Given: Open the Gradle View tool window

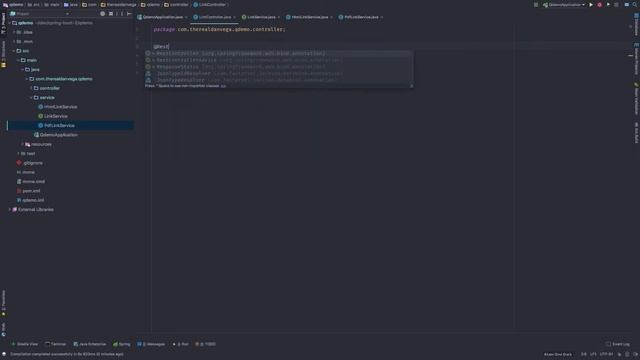Looking at the screenshot, I should (24, 344).
